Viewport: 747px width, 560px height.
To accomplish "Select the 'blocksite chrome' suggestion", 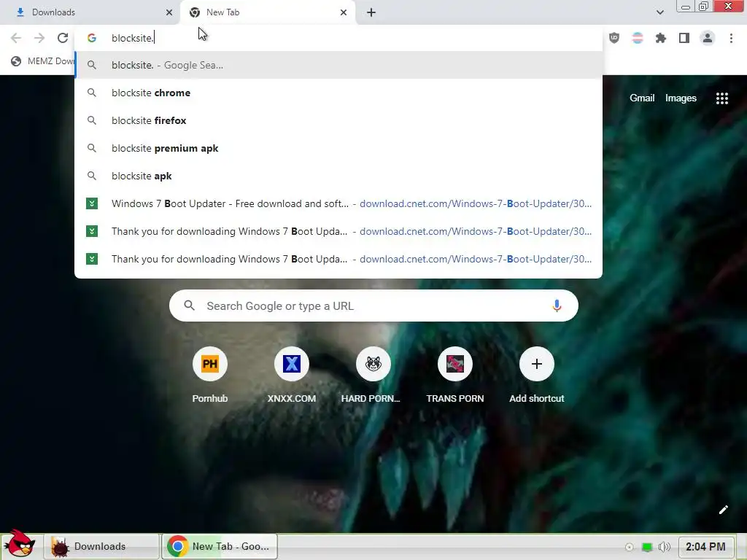I will click(338, 93).
